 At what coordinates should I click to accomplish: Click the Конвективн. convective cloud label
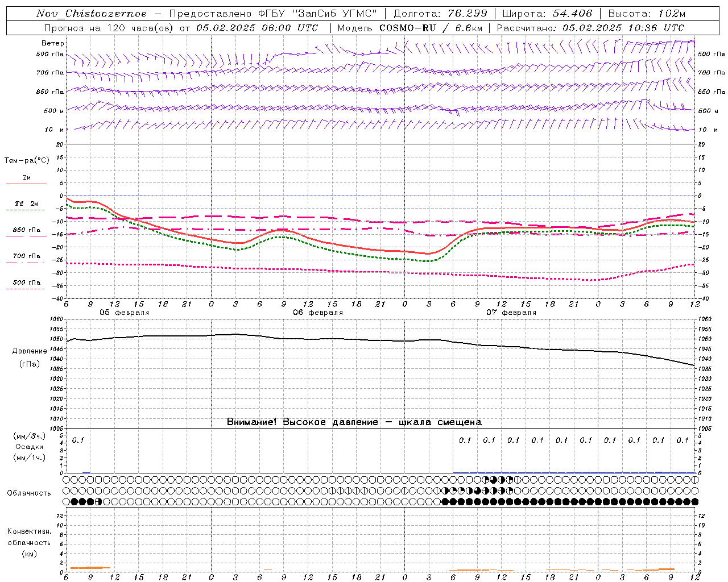[x=29, y=531]
